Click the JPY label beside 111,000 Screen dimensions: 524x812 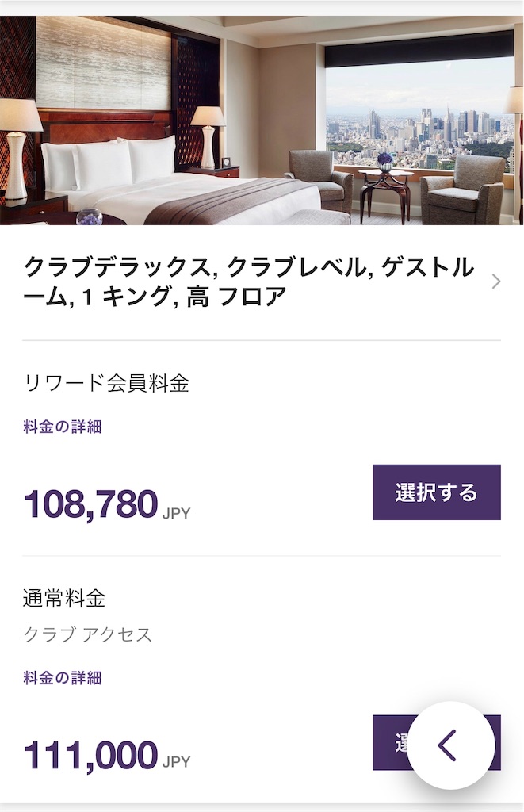point(176,763)
